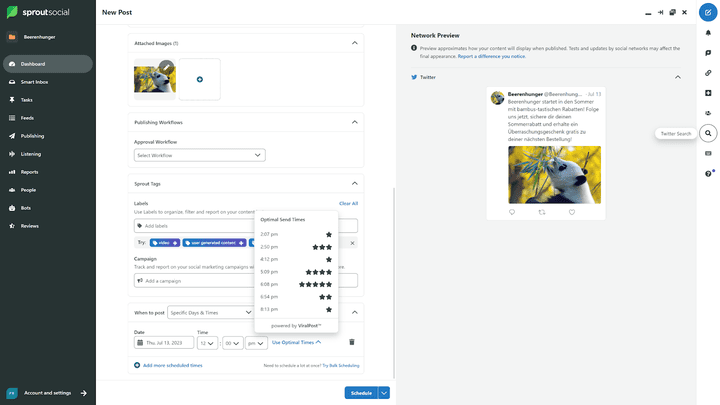The height and width of the screenshot is (405, 720).
Task: Click the dock-to-side arrow icon in the New Post header
Action: point(660,12)
